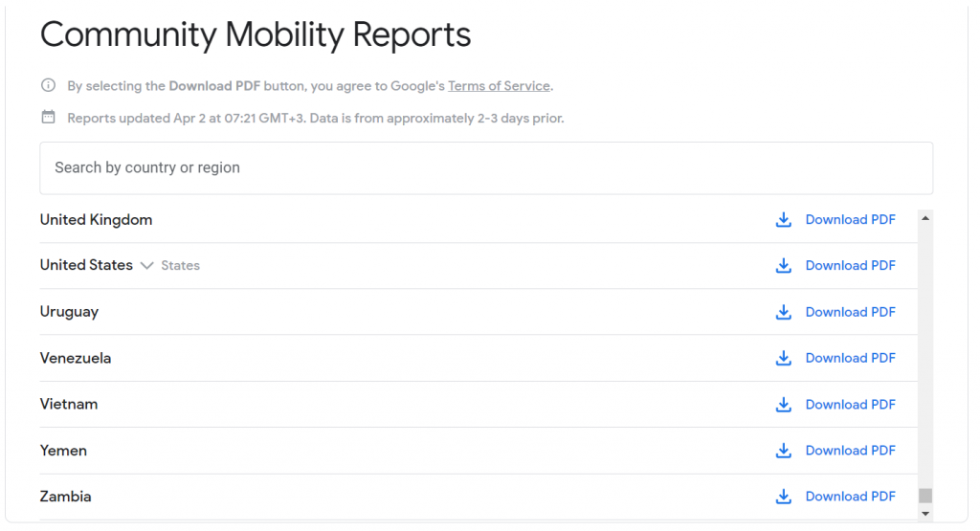Click the country list scrollbar thumb
This screenshot has height=531, width=980.
coord(924,496)
